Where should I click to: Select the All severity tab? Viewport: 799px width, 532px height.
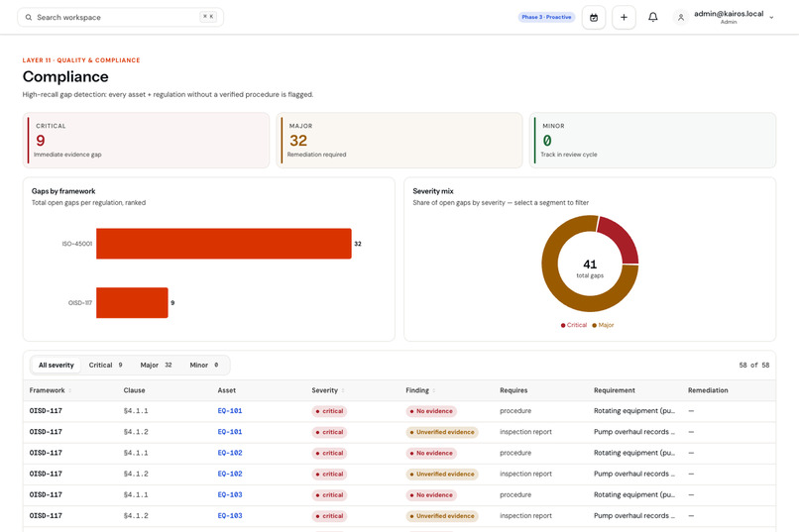pyautogui.click(x=57, y=365)
